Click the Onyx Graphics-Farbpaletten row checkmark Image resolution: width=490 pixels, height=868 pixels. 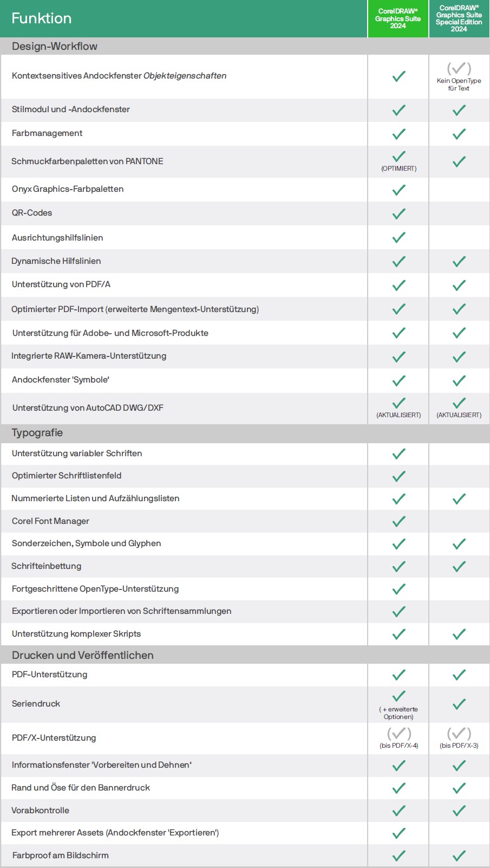tap(398, 190)
